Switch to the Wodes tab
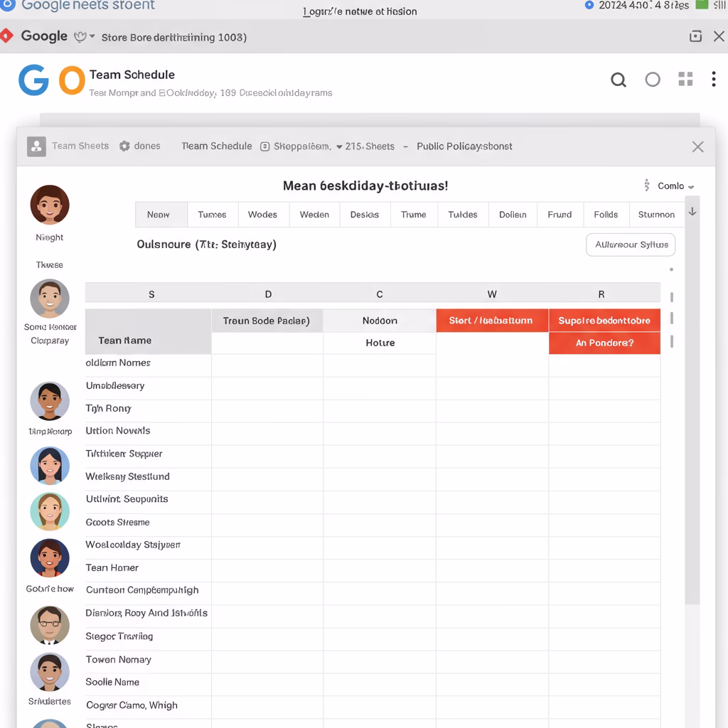Viewport: 728px width, 728px height. tap(263, 215)
